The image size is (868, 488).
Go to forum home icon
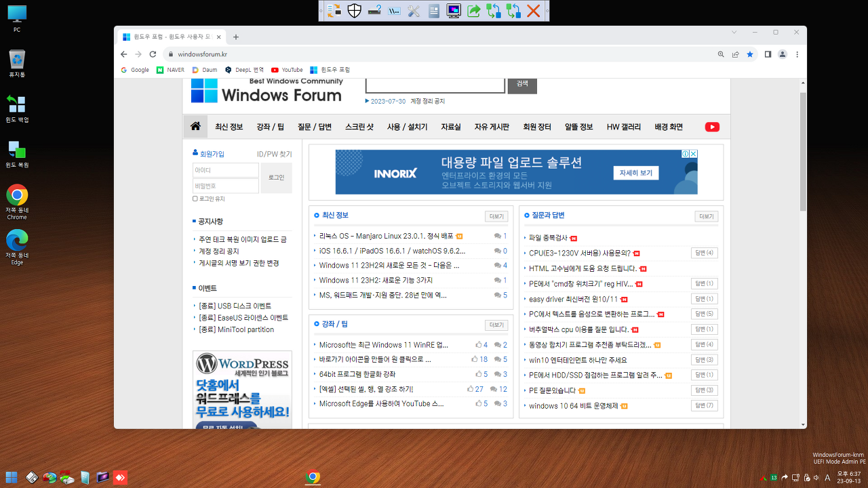[195, 126]
